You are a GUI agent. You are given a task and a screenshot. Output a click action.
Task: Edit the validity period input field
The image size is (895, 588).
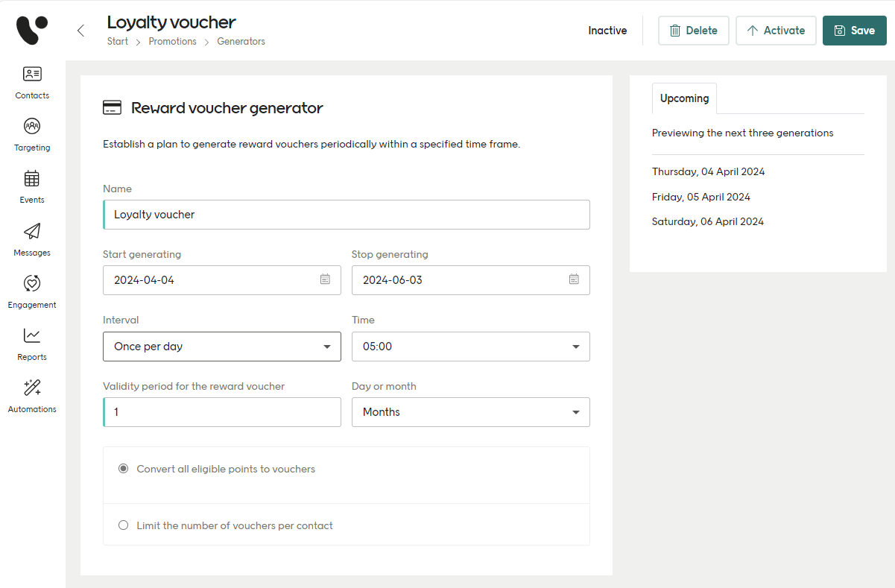221,412
